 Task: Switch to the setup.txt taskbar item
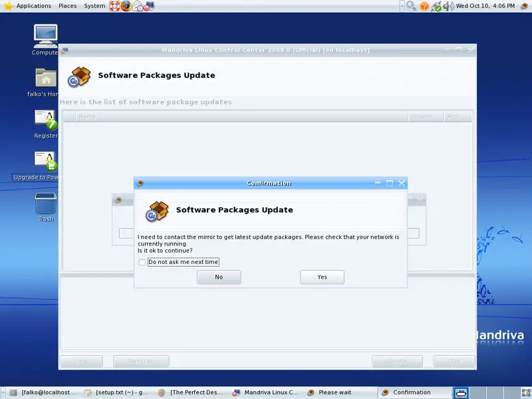tap(117, 392)
